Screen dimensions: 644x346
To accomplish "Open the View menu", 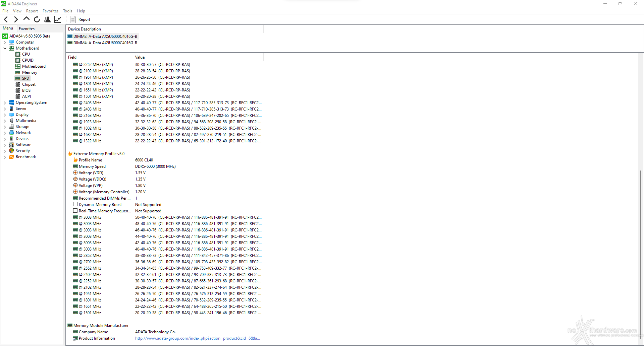I will click(17, 11).
